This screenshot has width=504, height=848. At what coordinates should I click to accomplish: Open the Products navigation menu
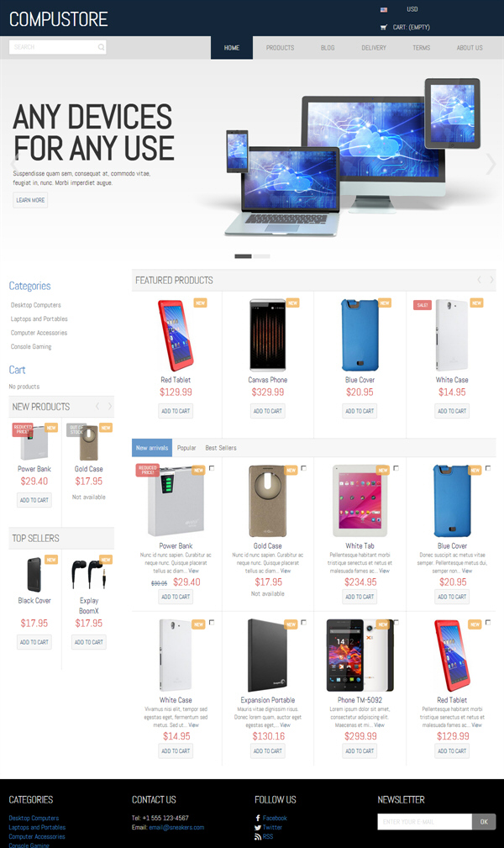click(280, 48)
